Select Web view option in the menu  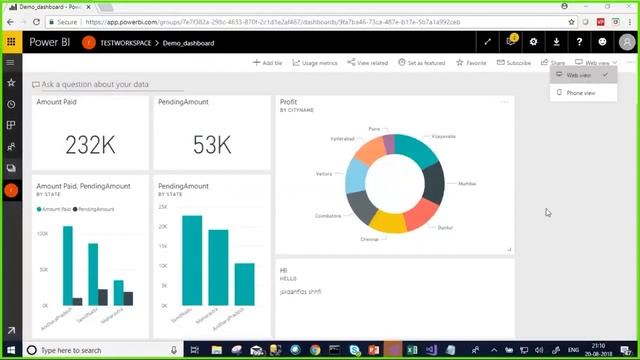click(583, 75)
